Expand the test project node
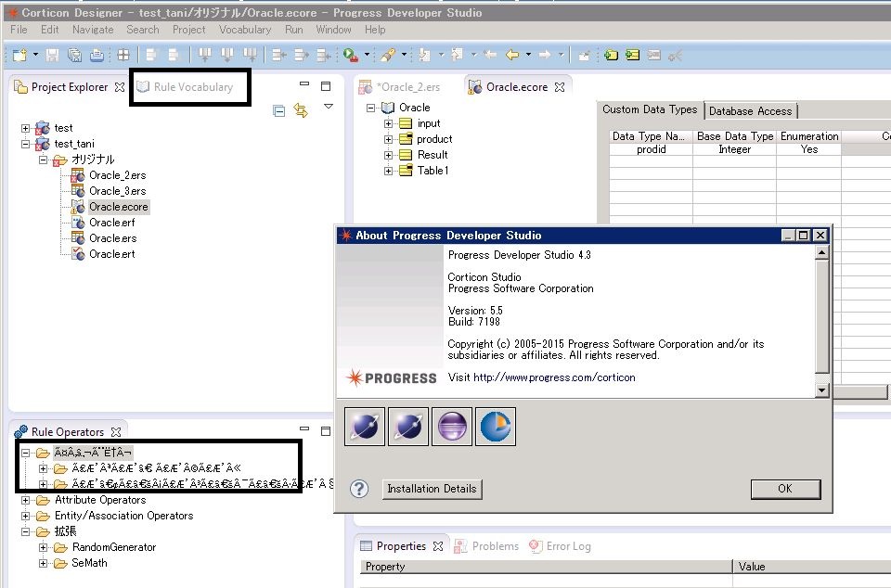This screenshot has height=588, width=891. pos(26,128)
